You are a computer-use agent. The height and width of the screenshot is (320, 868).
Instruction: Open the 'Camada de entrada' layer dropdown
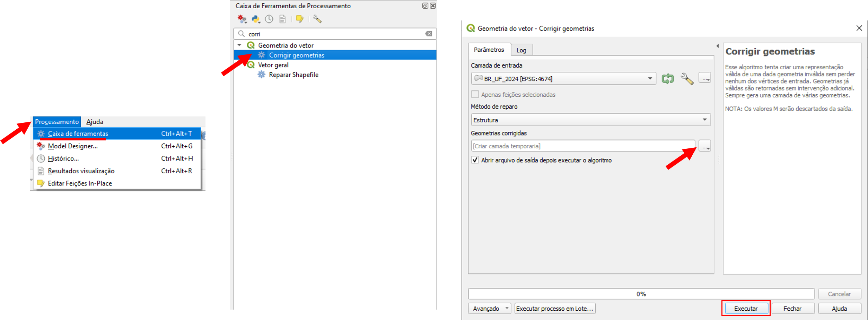tap(563, 79)
